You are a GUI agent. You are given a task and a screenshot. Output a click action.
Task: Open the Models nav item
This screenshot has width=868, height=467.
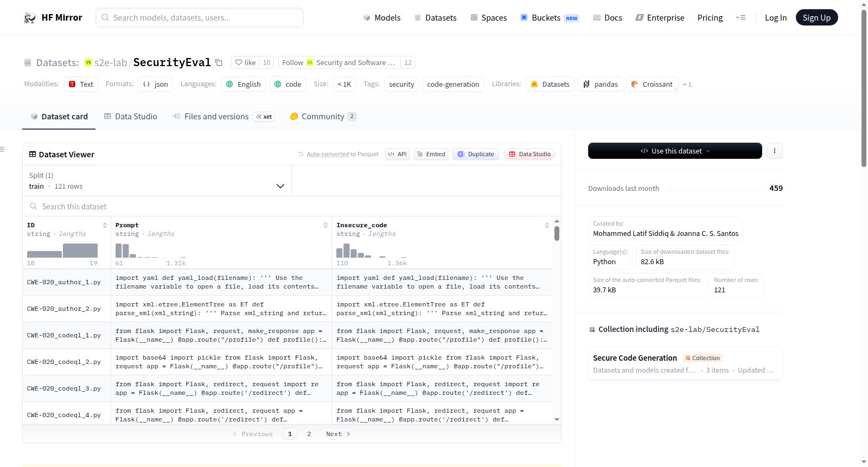pyautogui.click(x=382, y=17)
